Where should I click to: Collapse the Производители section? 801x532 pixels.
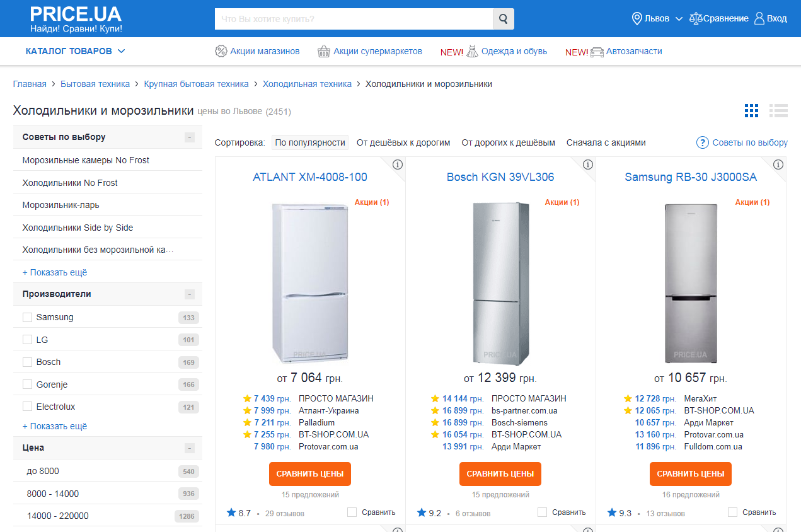(190, 294)
